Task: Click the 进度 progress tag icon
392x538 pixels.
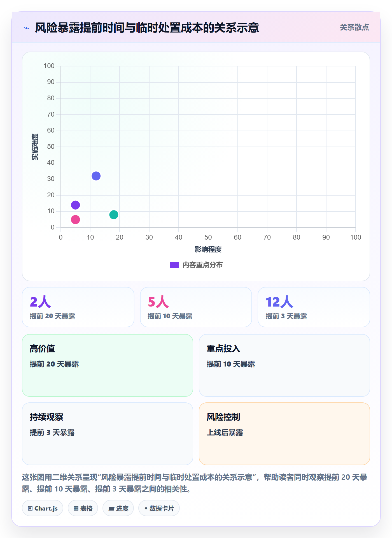Action: coord(111,509)
